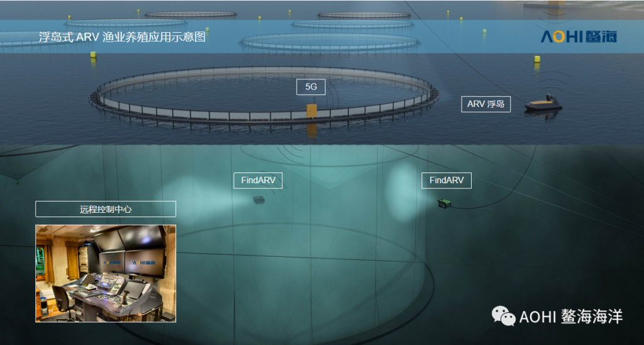This screenshot has width=644, height=345.
Task: Select the green tethered FindARV robot
Action: [445, 202]
